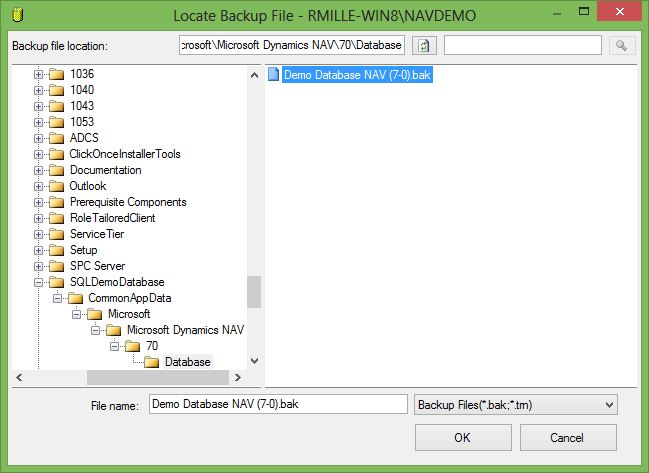Select the 1043 tree folder

click(x=82, y=106)
